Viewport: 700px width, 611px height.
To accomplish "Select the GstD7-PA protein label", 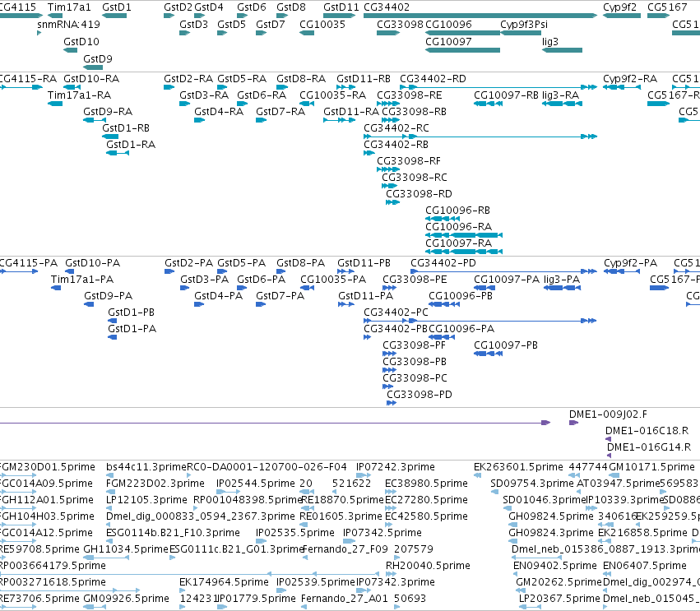I will coord(280,296).
